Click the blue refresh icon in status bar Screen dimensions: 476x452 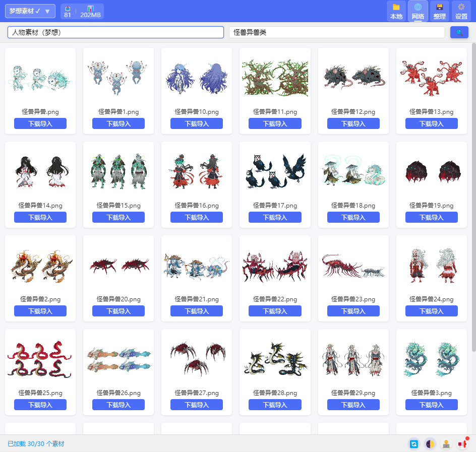pyautogui.click(x=414, y=444)
